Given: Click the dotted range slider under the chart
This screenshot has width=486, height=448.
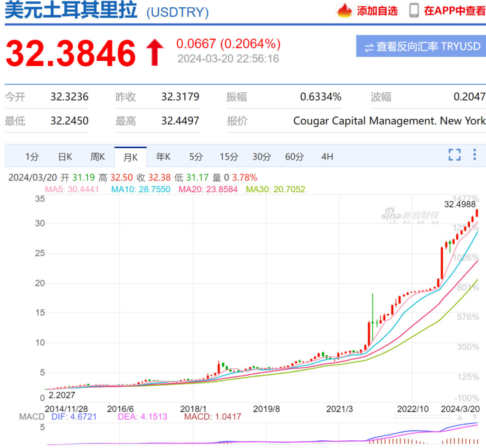Looking at the screenshot, I should [422, 417].
